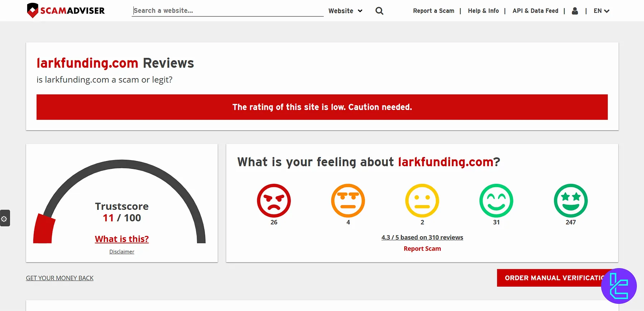Click the magnifying glass search icon
The image size is (644, 311).
pos(379,11)
